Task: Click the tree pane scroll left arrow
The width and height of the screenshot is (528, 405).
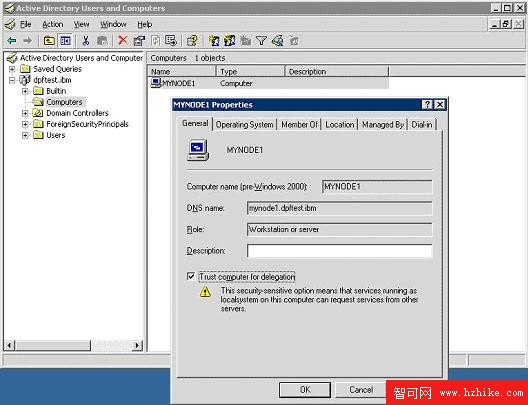Action: coord(9,345)
